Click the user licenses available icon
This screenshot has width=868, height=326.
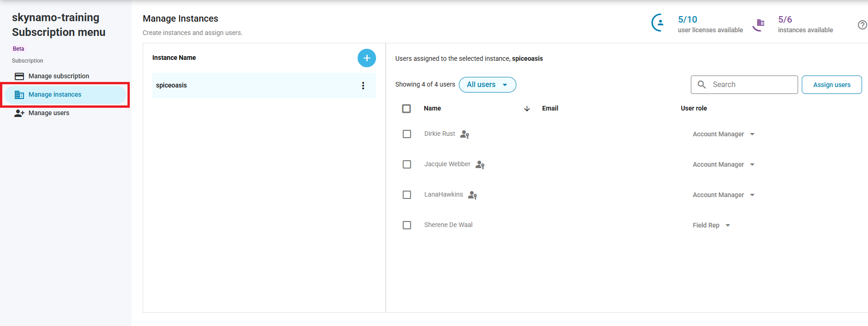[659, 23]
